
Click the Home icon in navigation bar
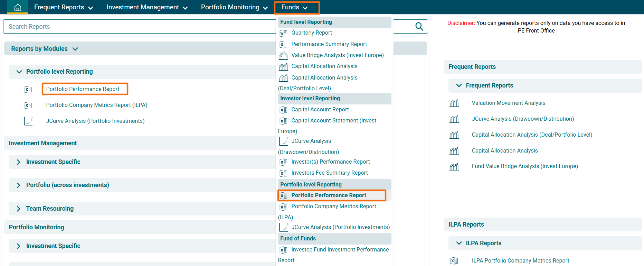tap(18, 8)
